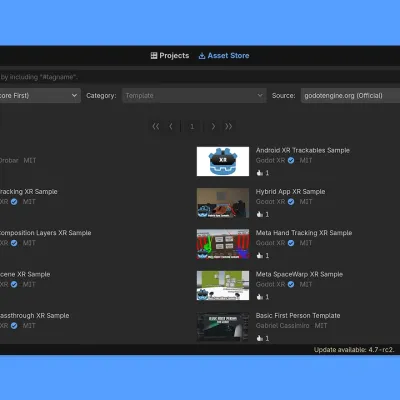The height and width of the screenshot is (400, 400).
Task: Open the Category dropdown showing Template
Action: [x=194, y=96]
